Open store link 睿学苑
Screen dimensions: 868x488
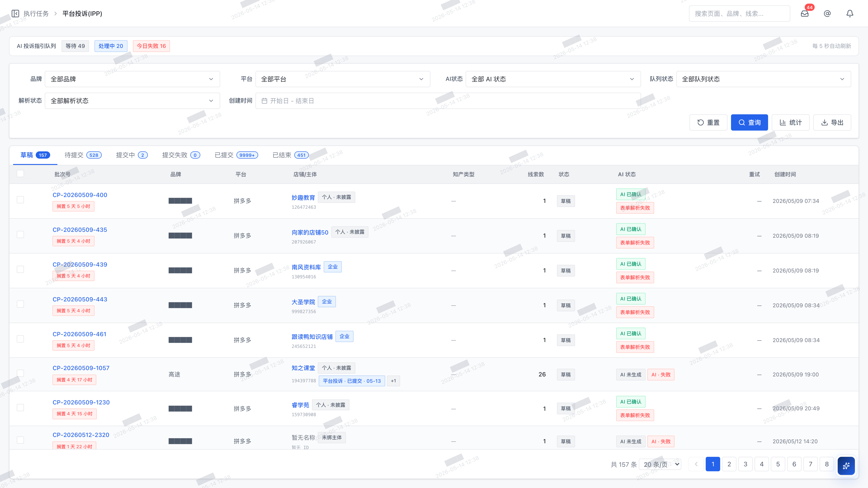(300, 405)
